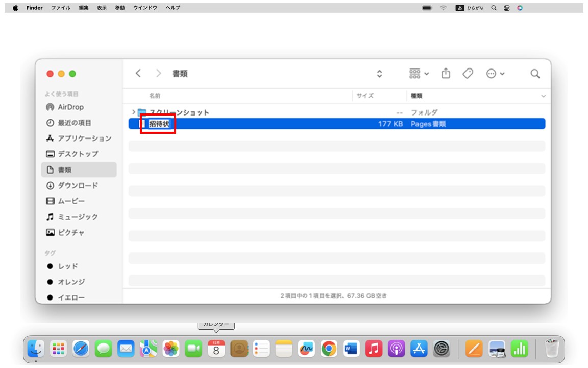Screen dimensions: 588x368
Task: Click the back navigation arrow
Action: click(x=137, y=73)
